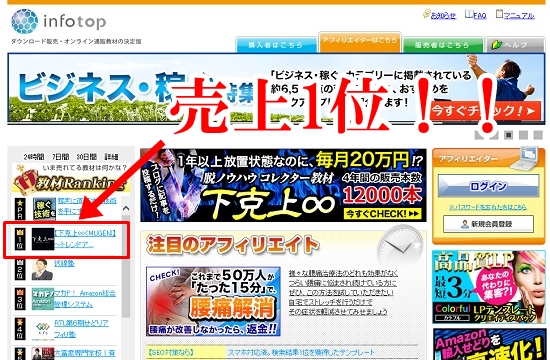Open the FAQ link with book icon

pyautogui.click(x=476, y=15)
